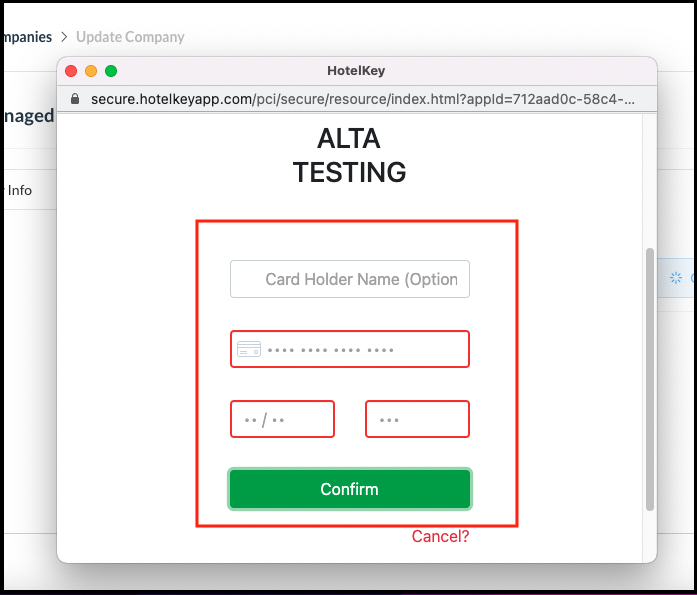The width and height of the screenshot is (697, 595).
Task: Click the HotelKey window title bar
Action: click(356, 71)
